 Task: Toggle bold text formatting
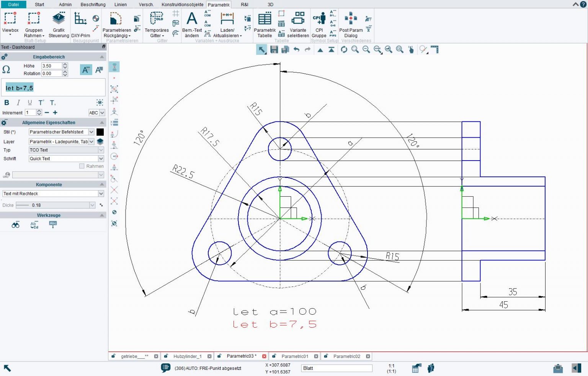tap(7, 102)
